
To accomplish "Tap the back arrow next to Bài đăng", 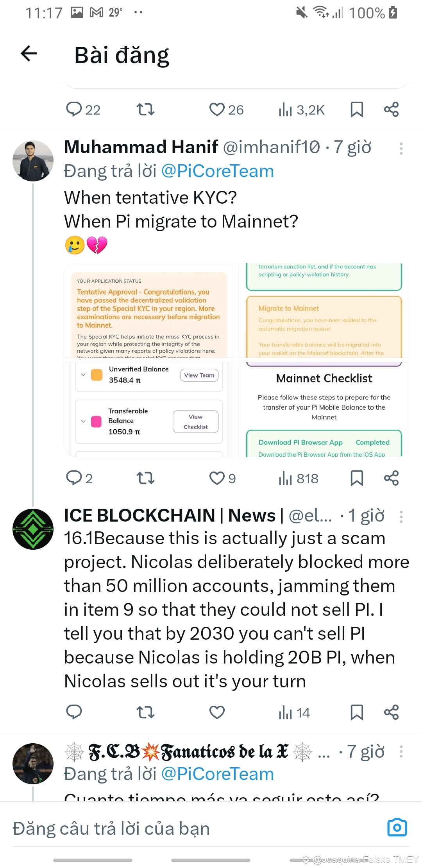I will (x=29, y=54).
